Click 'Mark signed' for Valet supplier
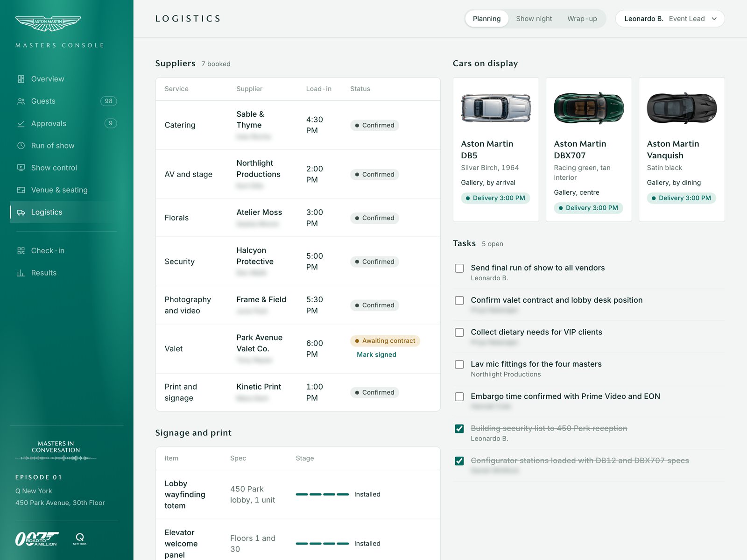 [376, 354]
